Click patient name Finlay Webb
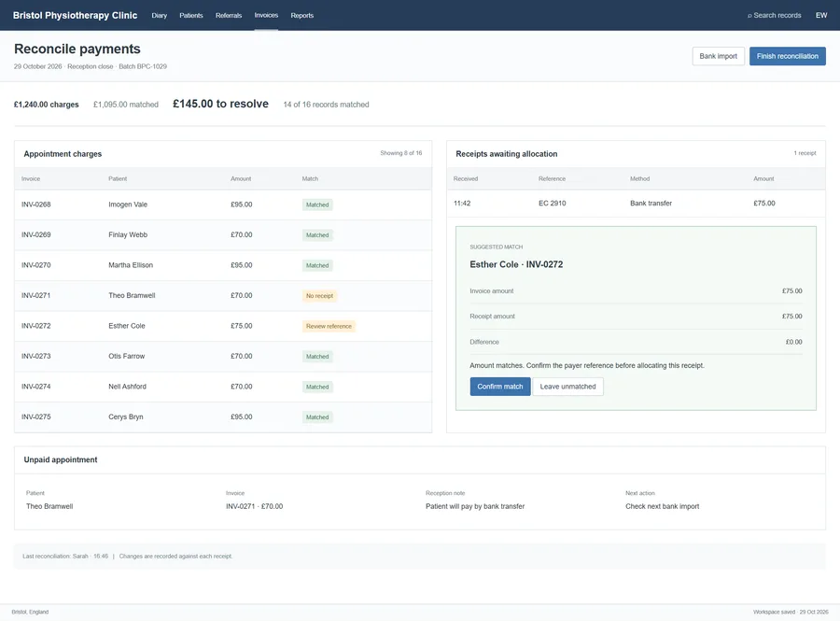Image resolution: width=840 pixels, height=621 pixels. pos(128,234)
